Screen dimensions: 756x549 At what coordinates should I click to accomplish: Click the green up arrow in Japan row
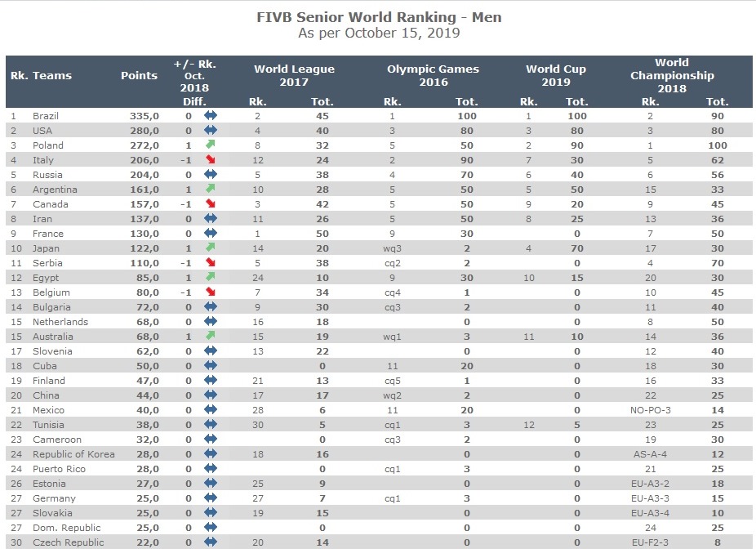tap(210, 248)
